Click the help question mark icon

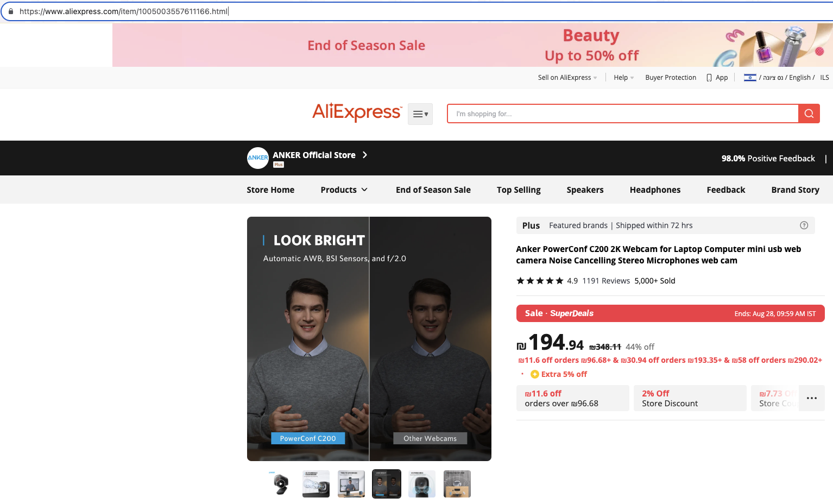click(x=804, y=225)
